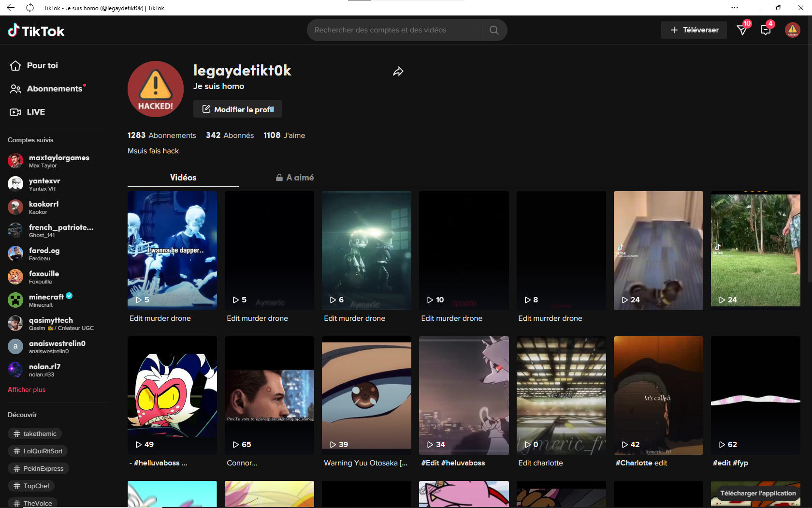Open Edit charlotte video with 0 views
The image size is (812, 508).
coord(561,395)
